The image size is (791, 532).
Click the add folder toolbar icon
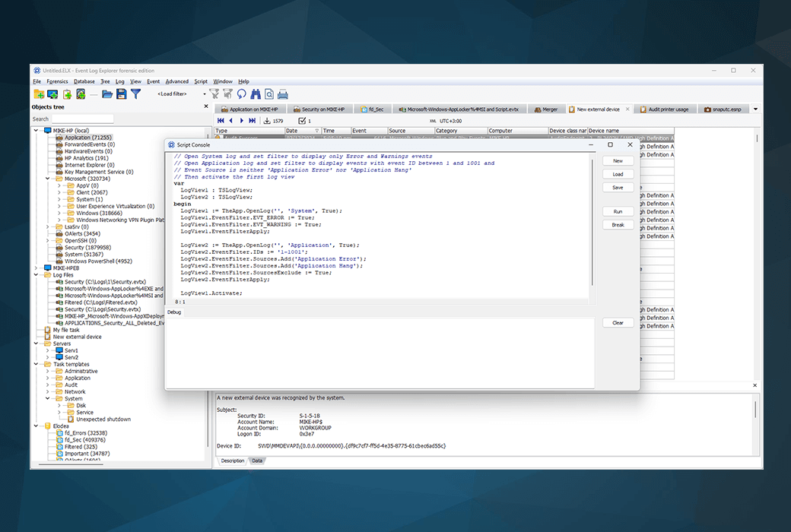pos(39,94)
